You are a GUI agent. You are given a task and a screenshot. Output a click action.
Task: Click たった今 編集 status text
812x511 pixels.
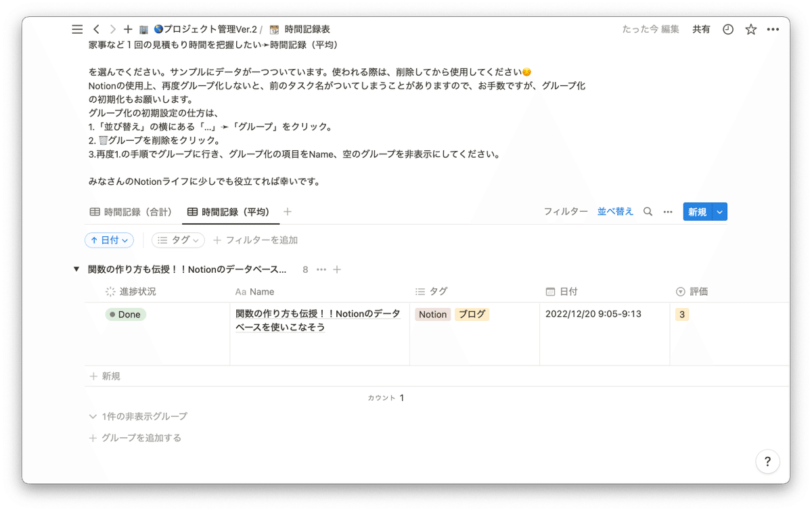(650, 29)
